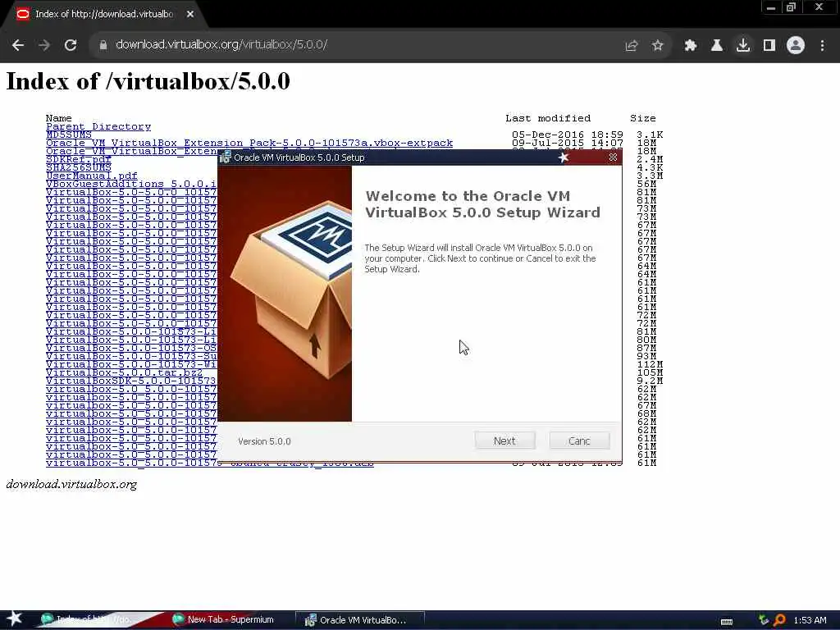This screenshot has height=630, width=840.
Task: Click the browser forward arrow
Action: (44, 45)
